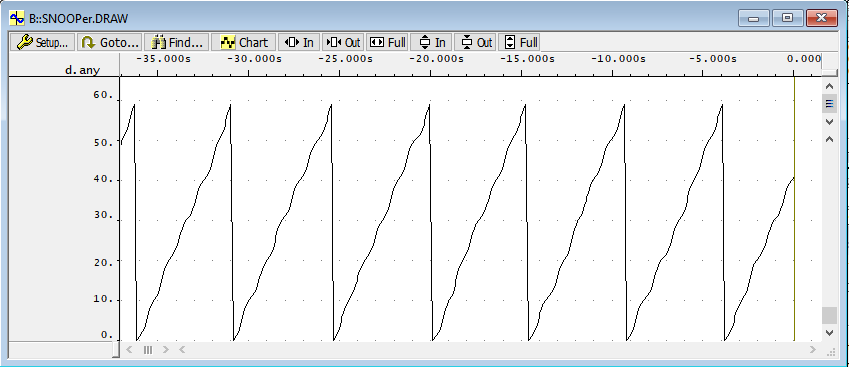Click long horizontal scrollbar far-right arrow
Image resolution: width=849 pixels, height=367 pixels.
[813, 350]
